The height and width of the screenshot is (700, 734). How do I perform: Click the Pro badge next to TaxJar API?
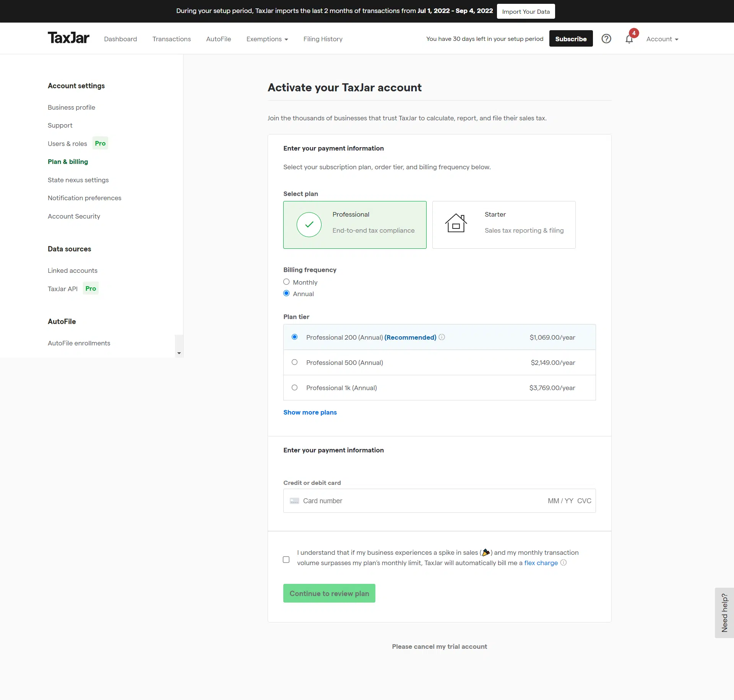tap(91, 288)
